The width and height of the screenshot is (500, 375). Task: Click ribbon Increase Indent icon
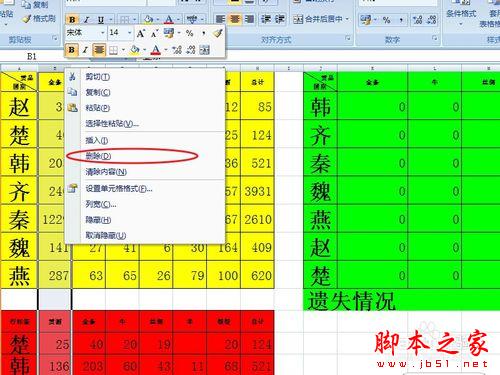279,19
